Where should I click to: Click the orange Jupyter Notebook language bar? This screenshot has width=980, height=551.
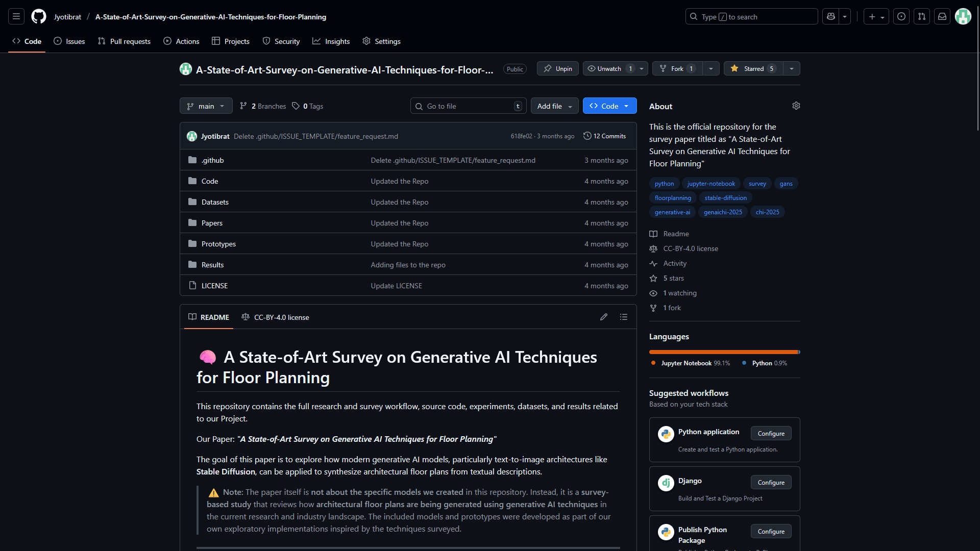coord(723,352)
